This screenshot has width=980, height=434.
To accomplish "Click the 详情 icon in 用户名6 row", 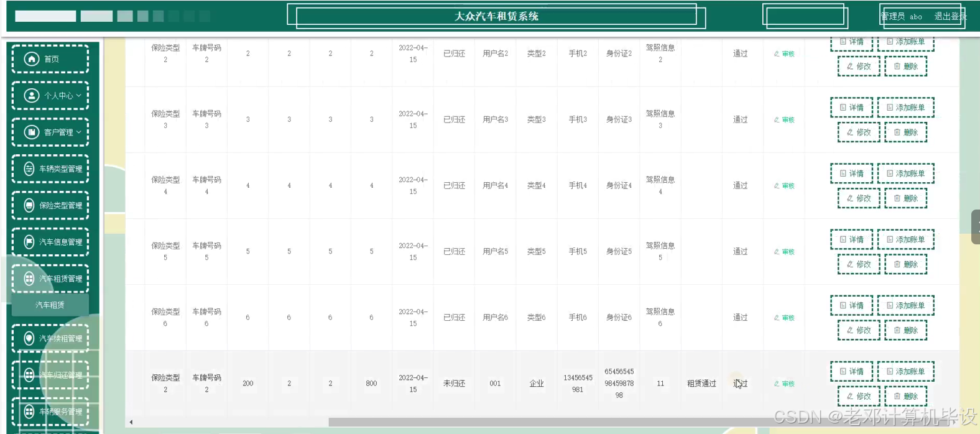I will pyautogui.click(x=843, y=305).
